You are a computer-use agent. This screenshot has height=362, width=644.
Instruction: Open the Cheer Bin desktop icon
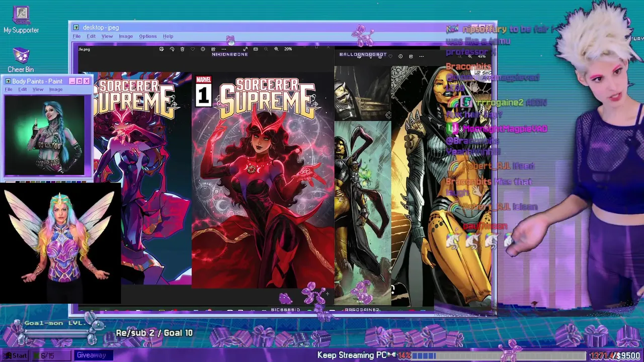(x=21, y=60)
